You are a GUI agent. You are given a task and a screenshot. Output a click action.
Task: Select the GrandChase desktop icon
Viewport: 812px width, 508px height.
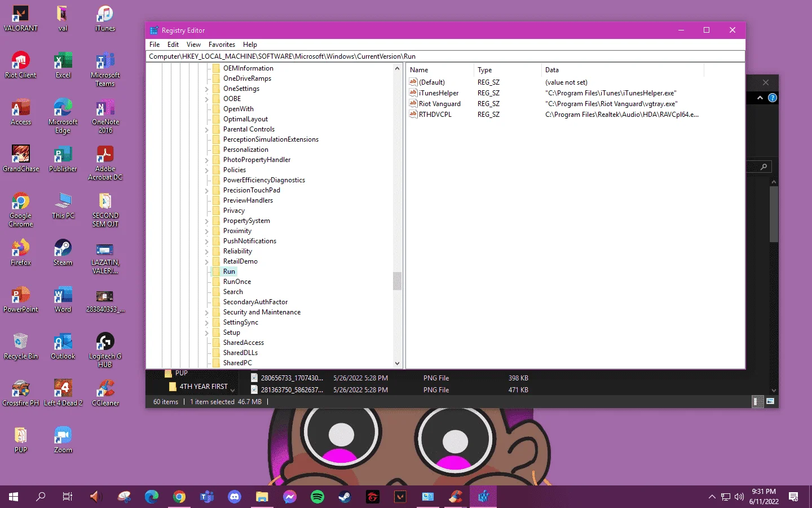(x=21, y=159)
